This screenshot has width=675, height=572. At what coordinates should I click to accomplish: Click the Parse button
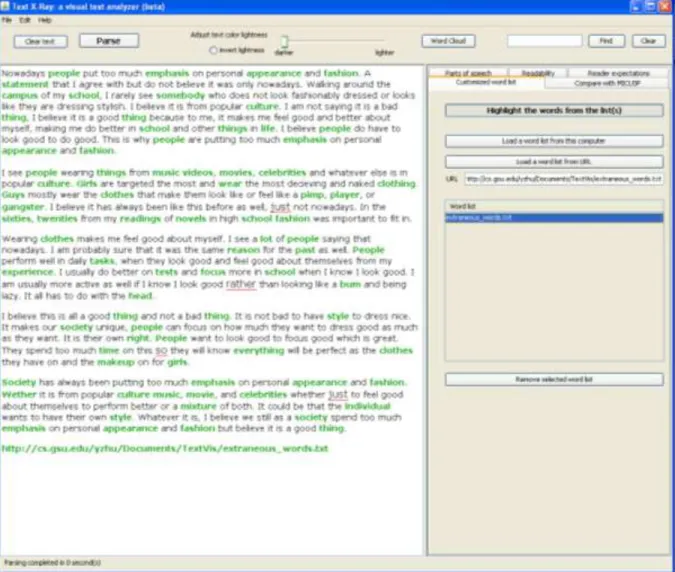pos(109,41)
